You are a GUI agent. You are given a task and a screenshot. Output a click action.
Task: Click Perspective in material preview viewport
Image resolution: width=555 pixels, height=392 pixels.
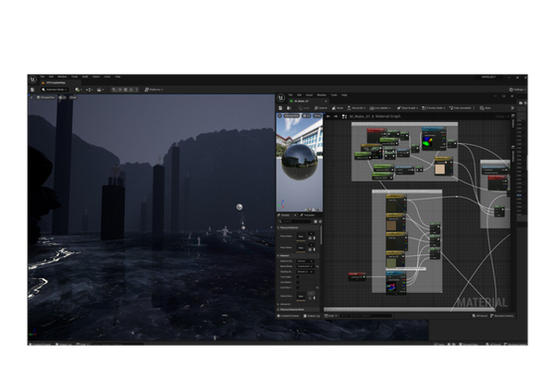pyautogui.click(x=291, y=116)
